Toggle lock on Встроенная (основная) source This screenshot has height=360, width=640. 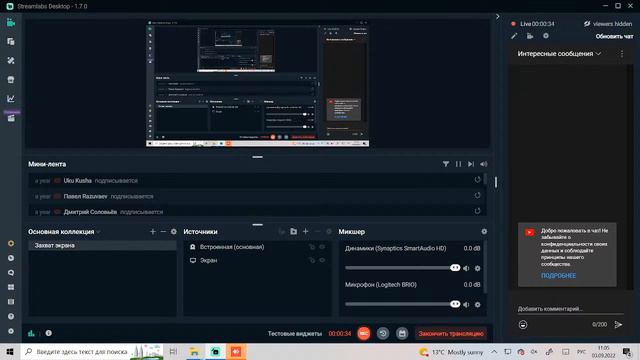[x=312, y=247]
